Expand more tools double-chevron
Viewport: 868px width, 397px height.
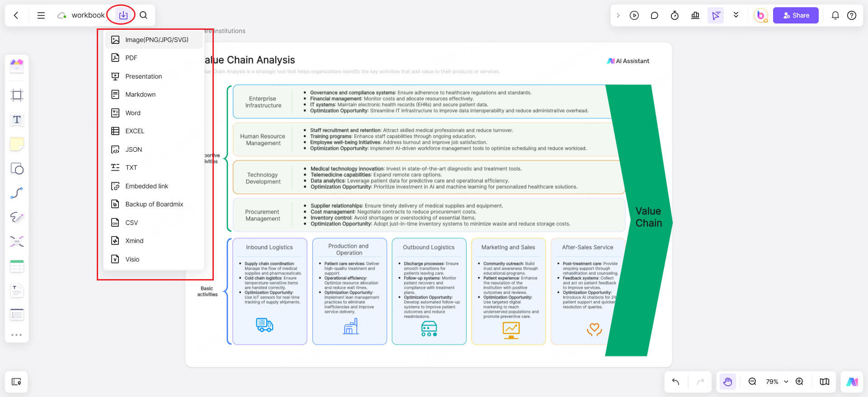coord(736,15)
